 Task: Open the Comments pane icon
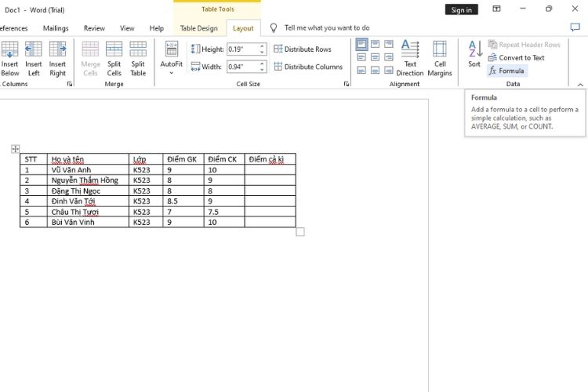[x=575, y=27]
